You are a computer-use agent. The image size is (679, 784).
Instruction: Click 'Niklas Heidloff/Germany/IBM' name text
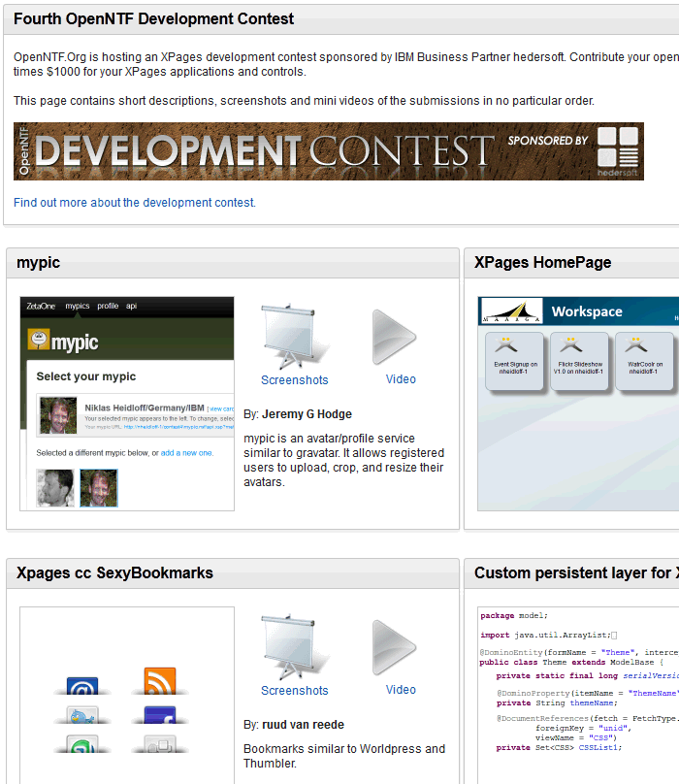click(145, 408)
